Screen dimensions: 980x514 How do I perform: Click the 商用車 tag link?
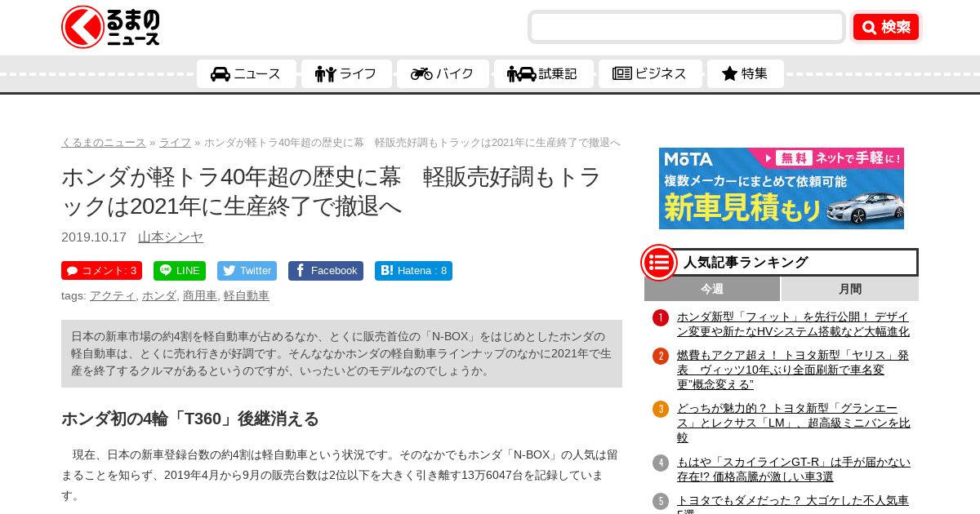200,295
